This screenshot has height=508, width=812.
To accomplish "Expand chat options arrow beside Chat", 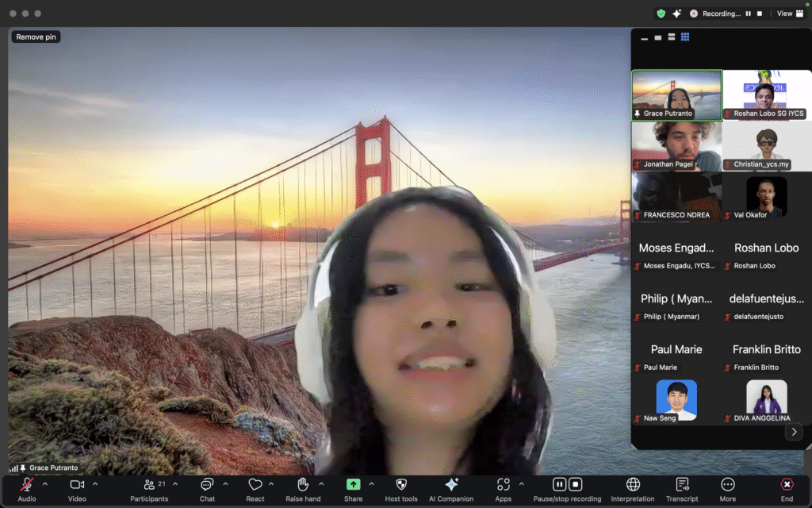I will [x=225, y=484].
